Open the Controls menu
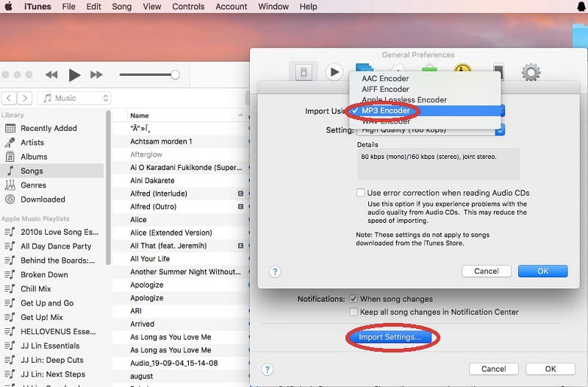The image size is (588, 387). click(188, 7)
